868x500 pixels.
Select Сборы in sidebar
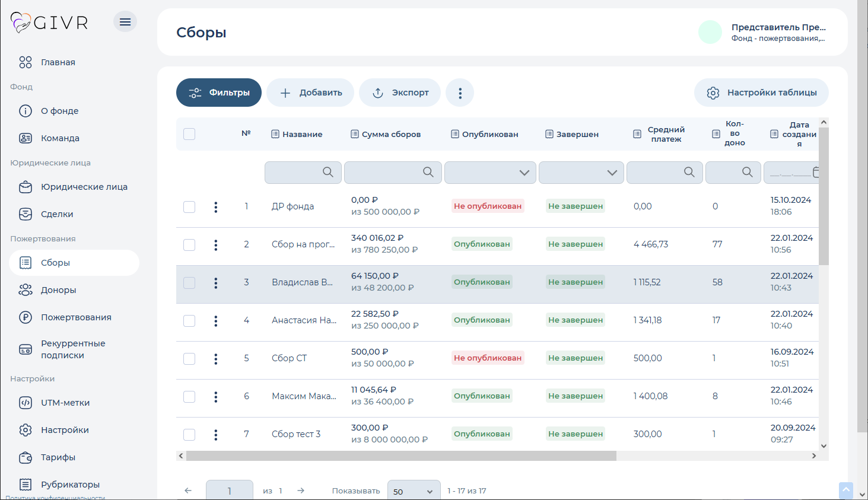click(x=74, y=263)
